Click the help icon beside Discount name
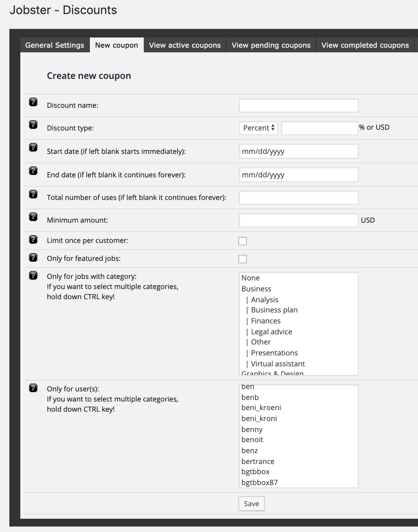418x532 pixels. coord(33,102)
